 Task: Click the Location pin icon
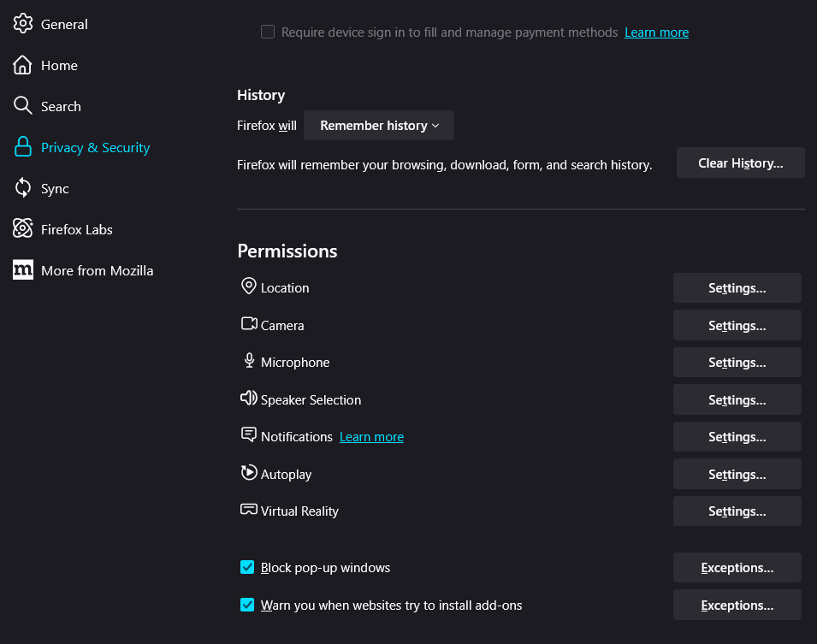249,287
